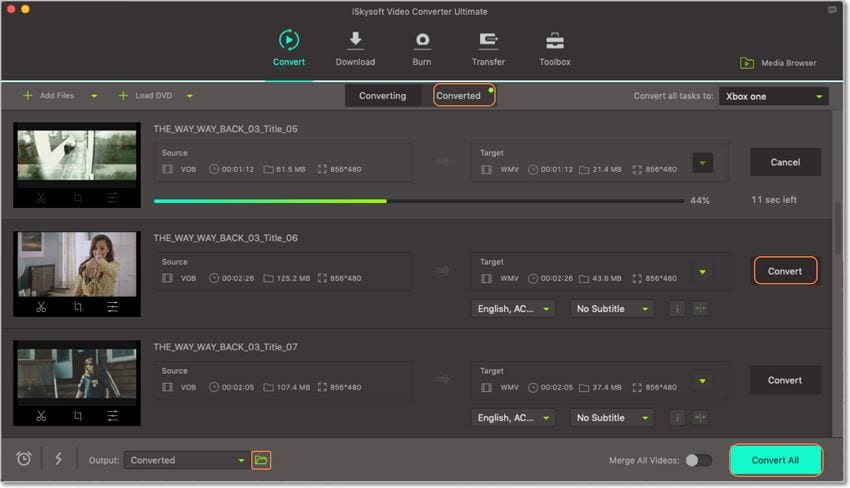Image resolution: width=850 pixels, height=488 pixels.
Task: Open the crop tool for Title_07
Action: click(78, 416)
